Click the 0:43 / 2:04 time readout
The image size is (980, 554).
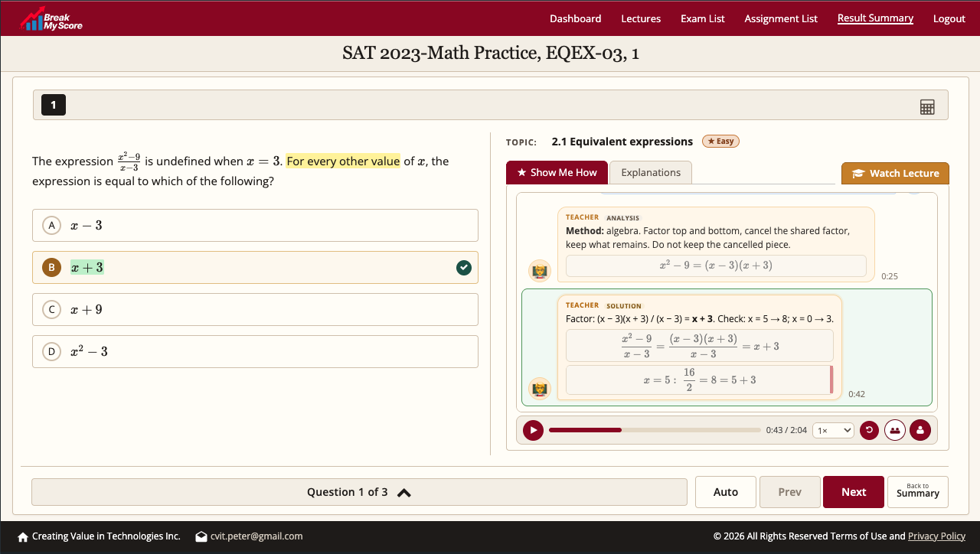(786, 430)
